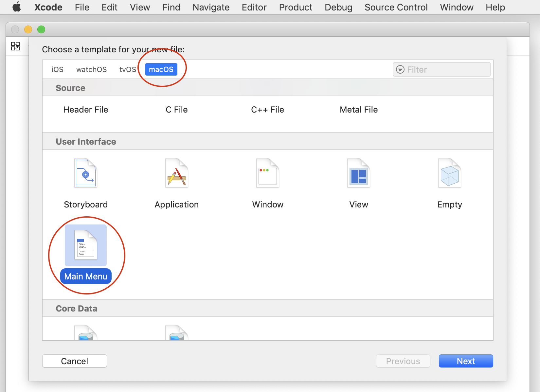
Task: Select the Storyboard template icon
Action: (x=86, y=173)
